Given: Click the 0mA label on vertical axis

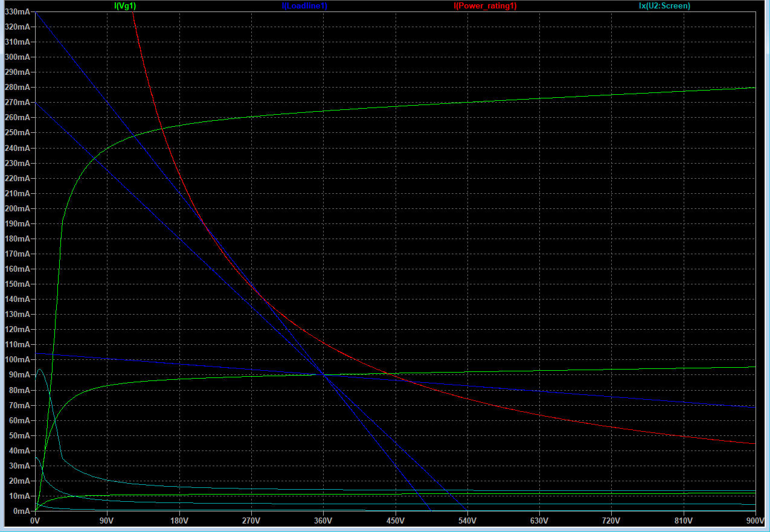Looking at the screenshot, I should click(x=21, y=511).
